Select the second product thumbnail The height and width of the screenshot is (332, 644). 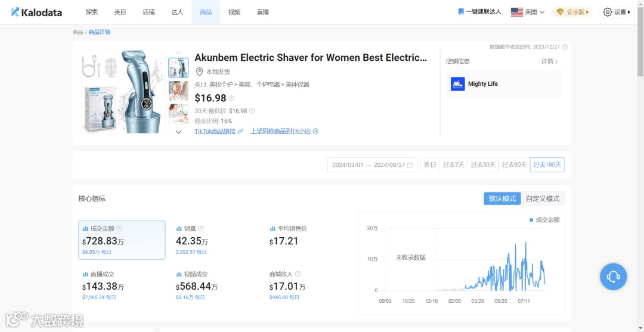pos(179,91)
